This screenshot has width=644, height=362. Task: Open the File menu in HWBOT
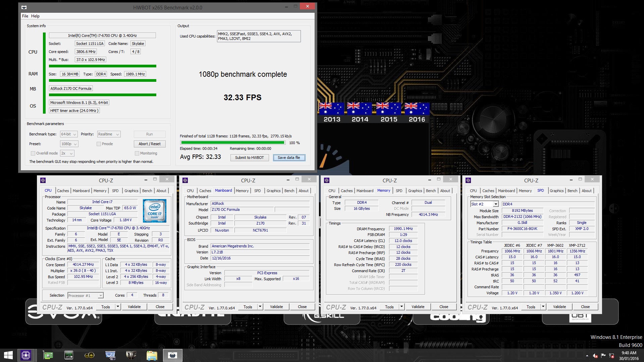coord(25,16)
